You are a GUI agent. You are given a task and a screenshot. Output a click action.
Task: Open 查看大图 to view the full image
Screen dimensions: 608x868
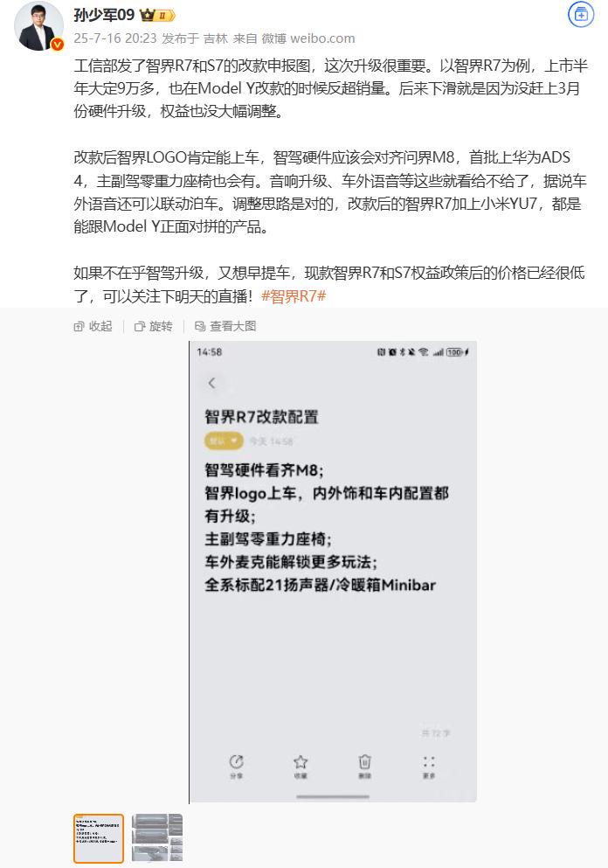point(225,326)
